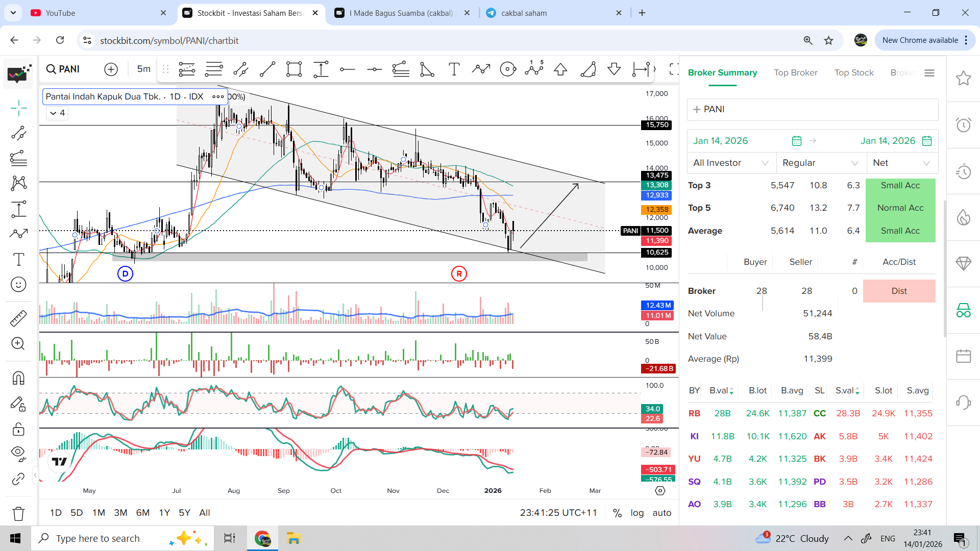This screenshot has height=551, width=980.
Task: Switch to the Top Broker tab
Action: click(795, 72)
